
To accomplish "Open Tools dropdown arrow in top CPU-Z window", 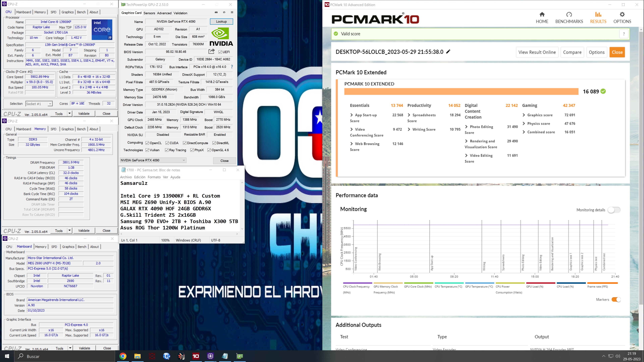I will [69, 114].
